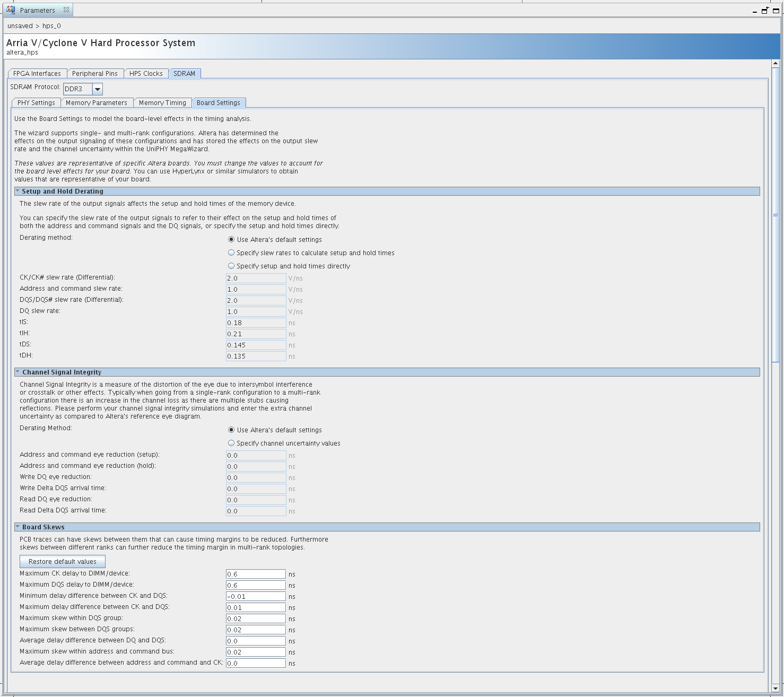
Task: Click the CK/CK# slew rate (Differential) value field
Action: [x=256, y=278]
